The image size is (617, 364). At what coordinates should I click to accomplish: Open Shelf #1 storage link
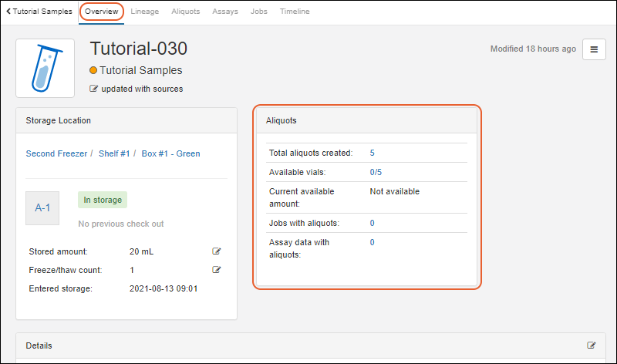pos(114,153)
